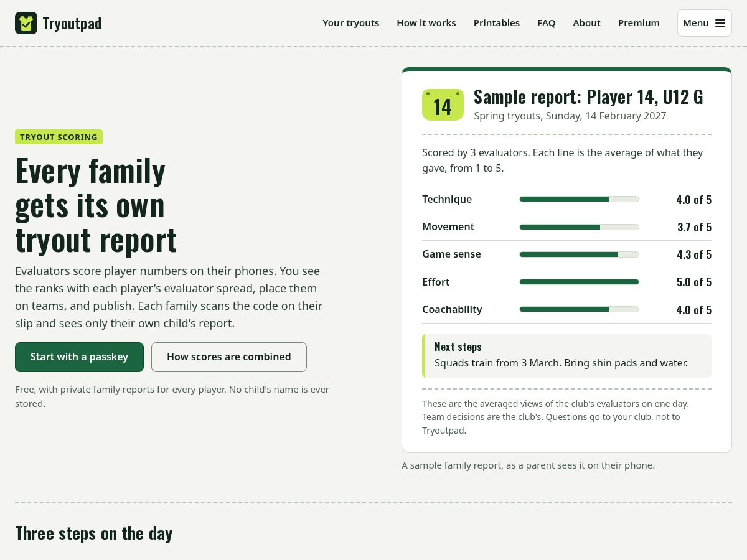
Task: Click 'Spring tryouts, Sunday, 14 February 2027' text
Action: pos(570,116)
